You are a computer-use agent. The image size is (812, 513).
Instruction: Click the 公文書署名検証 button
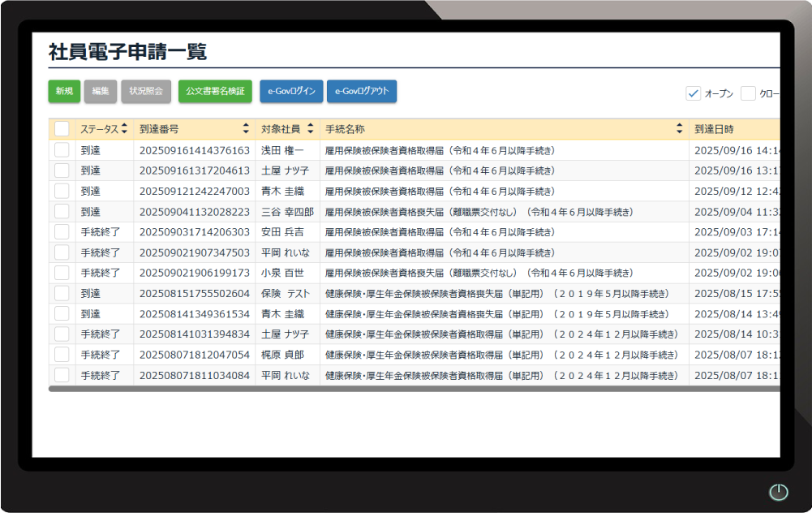[x=215, y=92]
